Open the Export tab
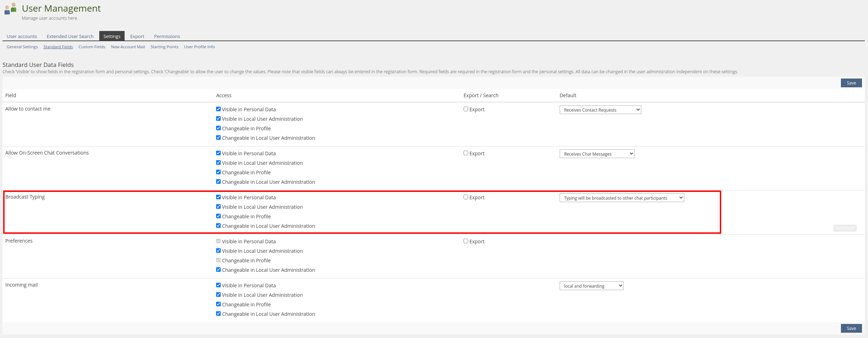The width and height of the screenshot is (868, 338). click(x=137, y=36)
